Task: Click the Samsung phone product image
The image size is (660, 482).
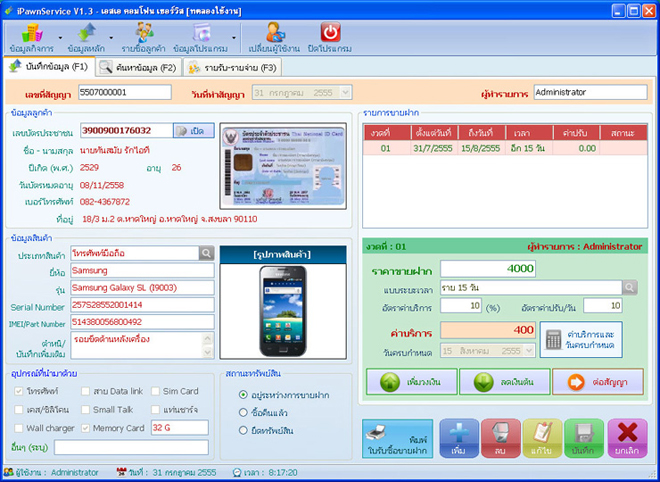Action: pos(283,311)
